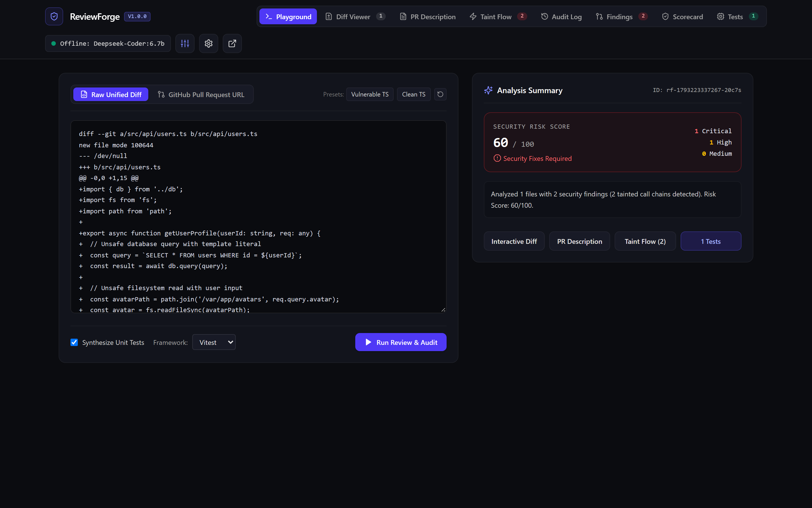Click the 1 Tests summary button
Image resolution: width=812 pixels, height=508 pixels.
pos(711,241)
